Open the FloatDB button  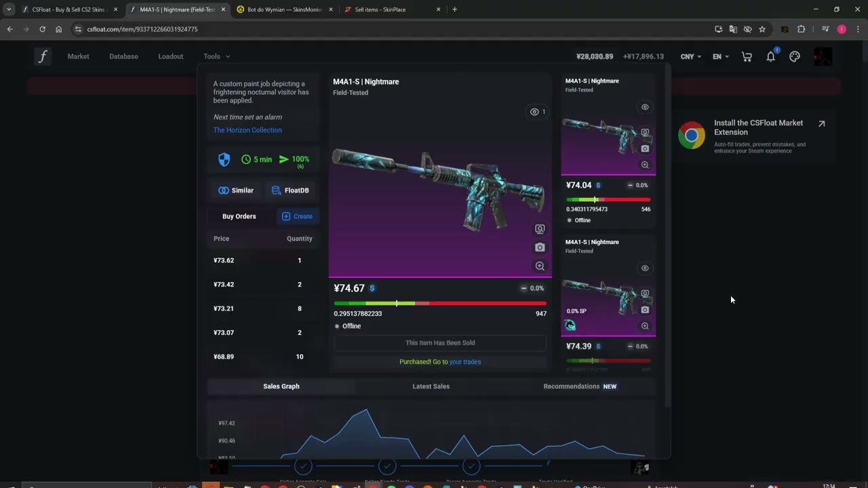tap(290, 190)
